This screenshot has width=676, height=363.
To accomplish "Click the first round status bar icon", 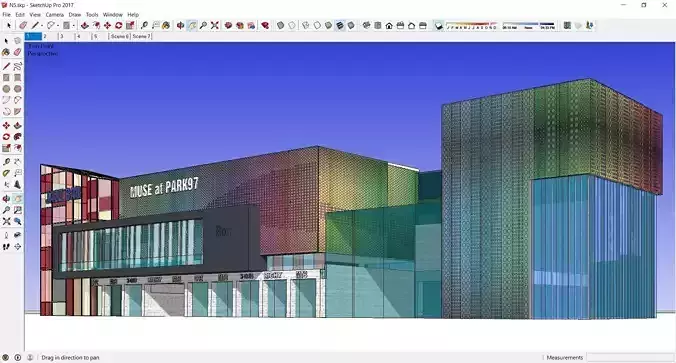I will 6,357.
